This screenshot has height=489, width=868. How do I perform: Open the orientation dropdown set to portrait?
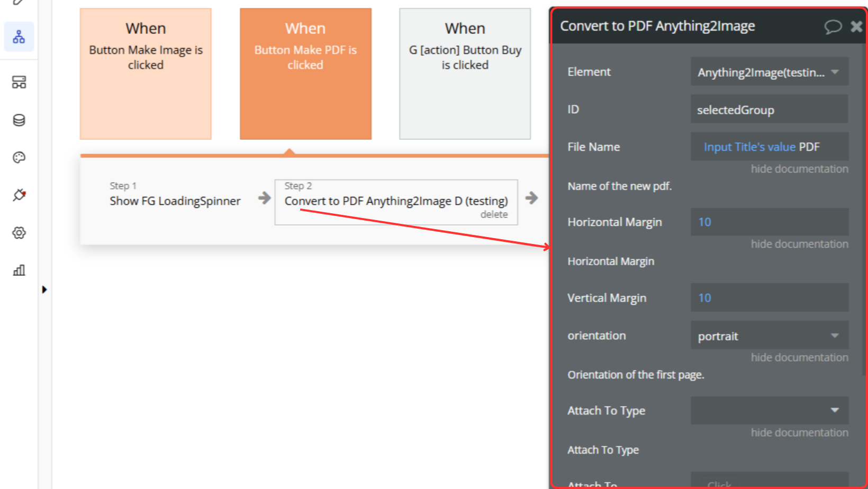pos(769,336)
